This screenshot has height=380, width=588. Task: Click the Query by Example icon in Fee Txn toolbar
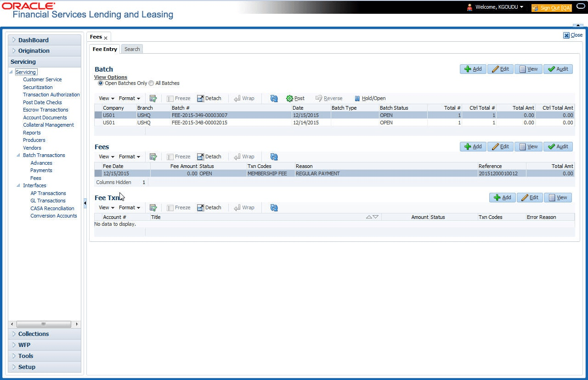(153, 207)
